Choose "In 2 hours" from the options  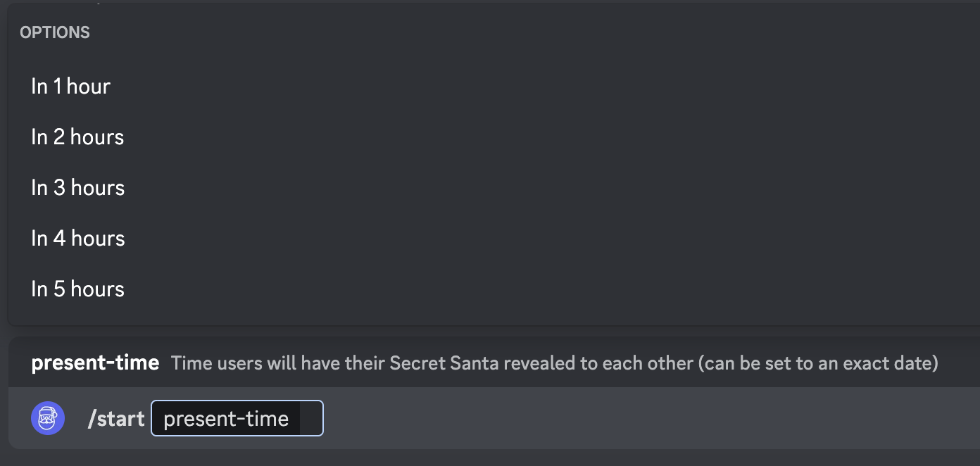[x=77, y=137]
